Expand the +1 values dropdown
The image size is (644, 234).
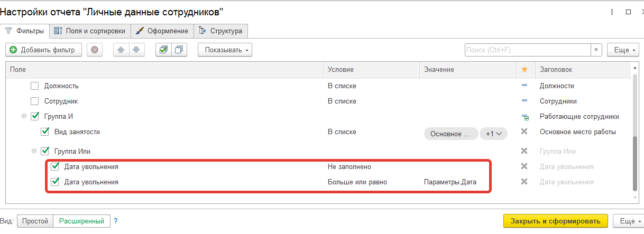(493, 134)
